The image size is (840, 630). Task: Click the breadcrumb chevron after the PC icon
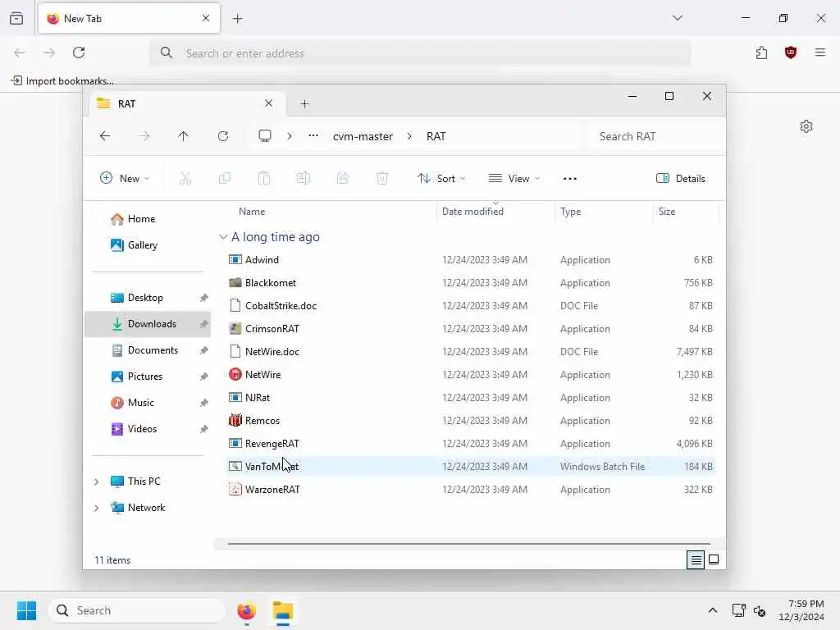click(x=290, y=136)
